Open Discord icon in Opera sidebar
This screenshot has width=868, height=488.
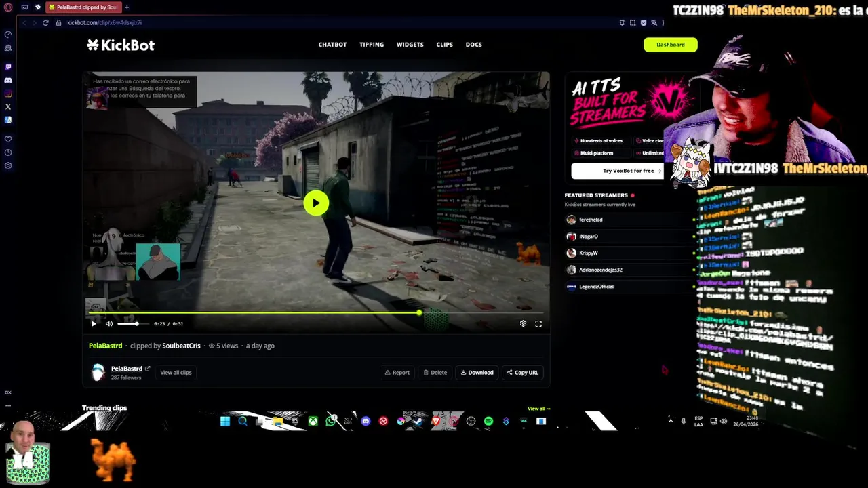pos(8,80)
